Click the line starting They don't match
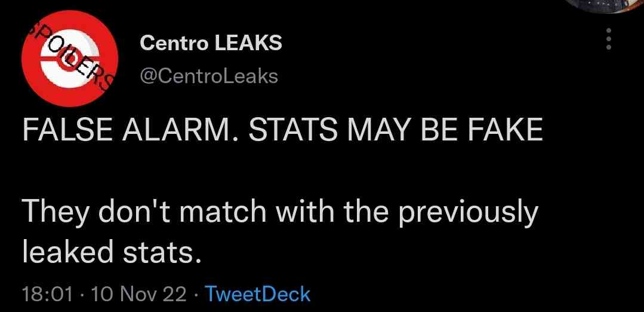 pyautogui.click(x=280, y=214)
